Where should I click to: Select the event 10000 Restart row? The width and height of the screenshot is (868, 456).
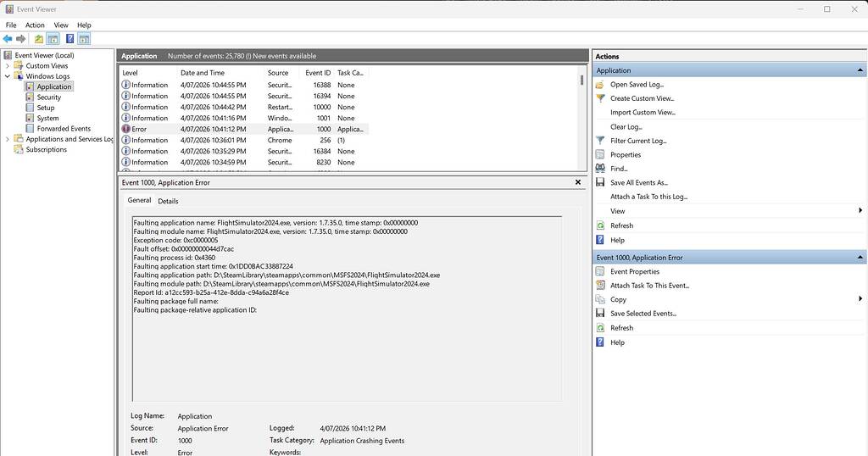(x=245, y=107)
